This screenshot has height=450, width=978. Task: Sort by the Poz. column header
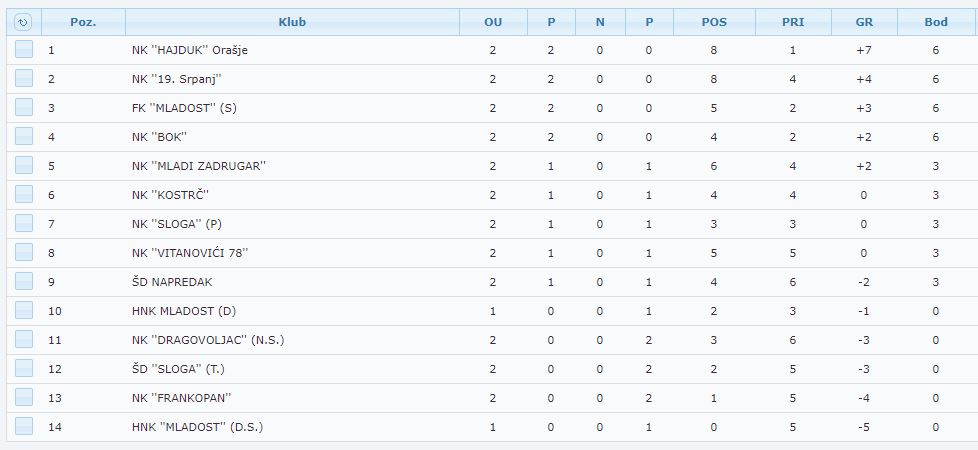point(83,22)
